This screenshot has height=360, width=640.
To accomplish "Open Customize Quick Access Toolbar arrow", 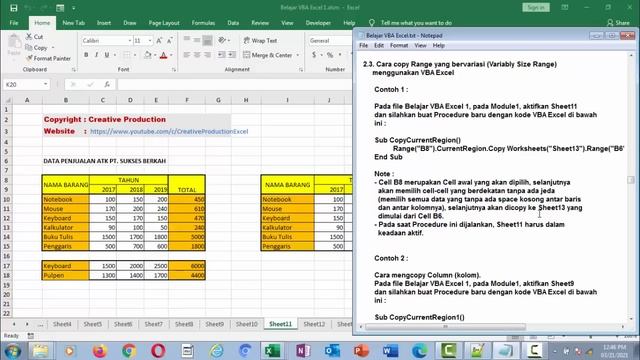I will (x=73, y=8).
